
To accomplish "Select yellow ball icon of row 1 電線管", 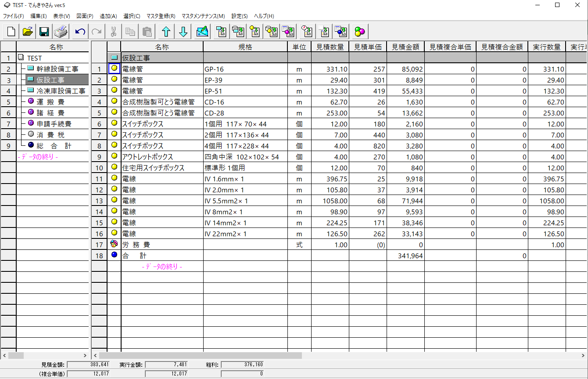I will pyautogui.click(x=114, y=69).
